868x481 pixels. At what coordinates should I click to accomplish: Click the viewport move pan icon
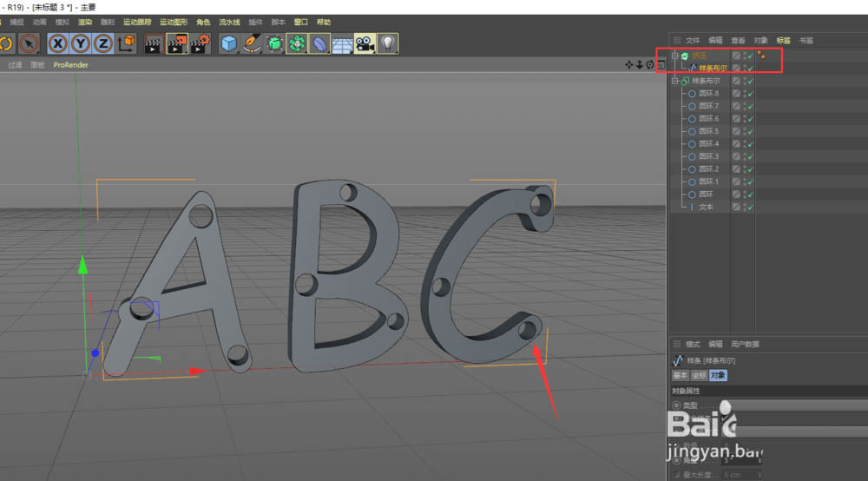coord(628,65)
